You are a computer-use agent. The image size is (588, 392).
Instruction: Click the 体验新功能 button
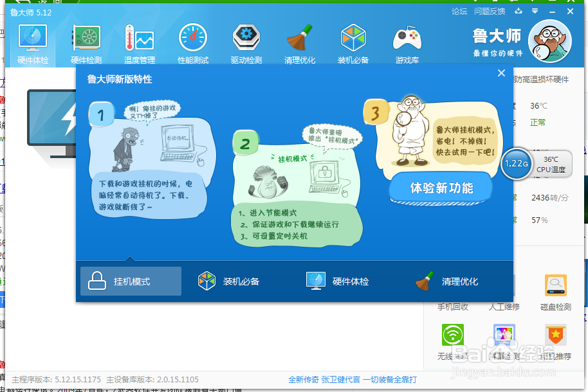441,188
